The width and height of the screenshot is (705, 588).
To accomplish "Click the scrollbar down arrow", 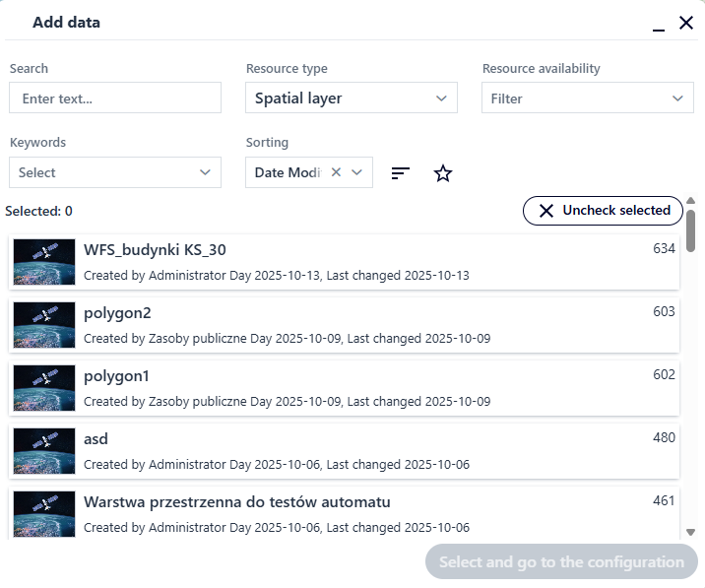I will pyautogui.click(x=691, y=532).
